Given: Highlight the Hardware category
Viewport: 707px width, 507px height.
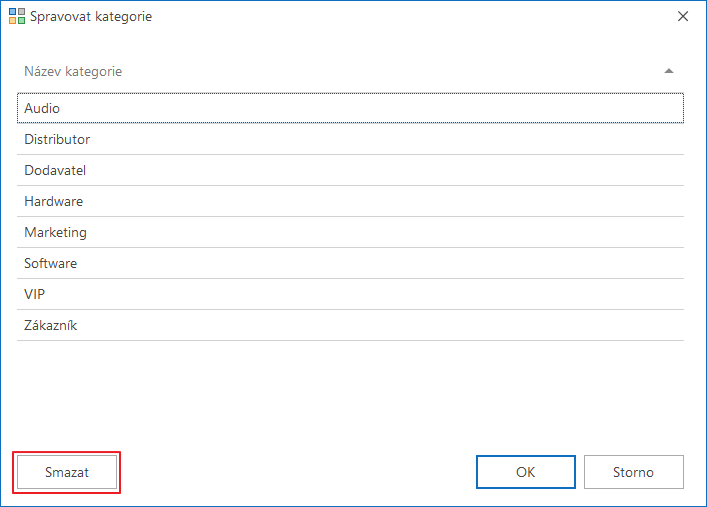Looking at the screenshot, I should [350, 201].
